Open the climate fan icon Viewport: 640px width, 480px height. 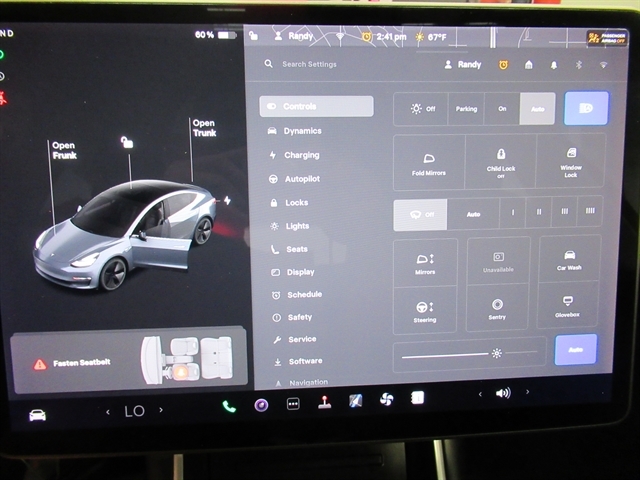pos(386,399)
